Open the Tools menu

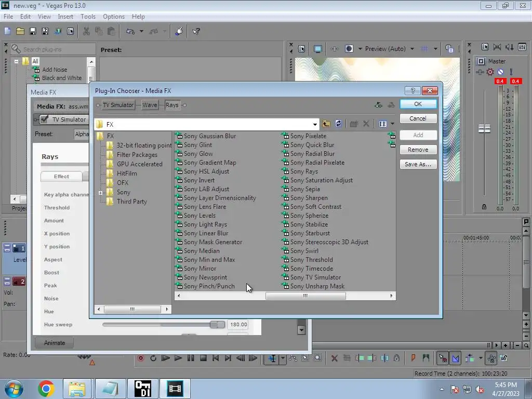pyautogui.click(x=88, y=17)
